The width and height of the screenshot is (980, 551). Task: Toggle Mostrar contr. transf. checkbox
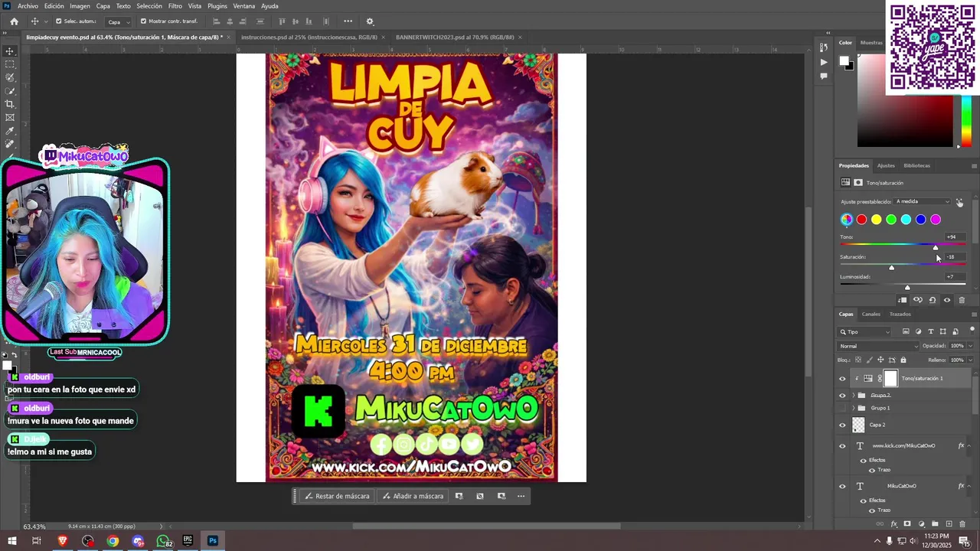click(143, 21)
